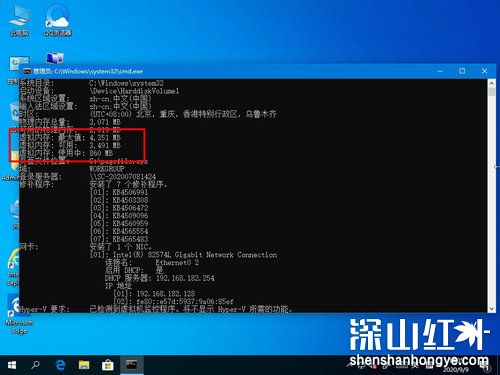The width and height of the screenshot is (500, 375).
Task: Minimize the cmd.exe window
Action: point(440,71)
